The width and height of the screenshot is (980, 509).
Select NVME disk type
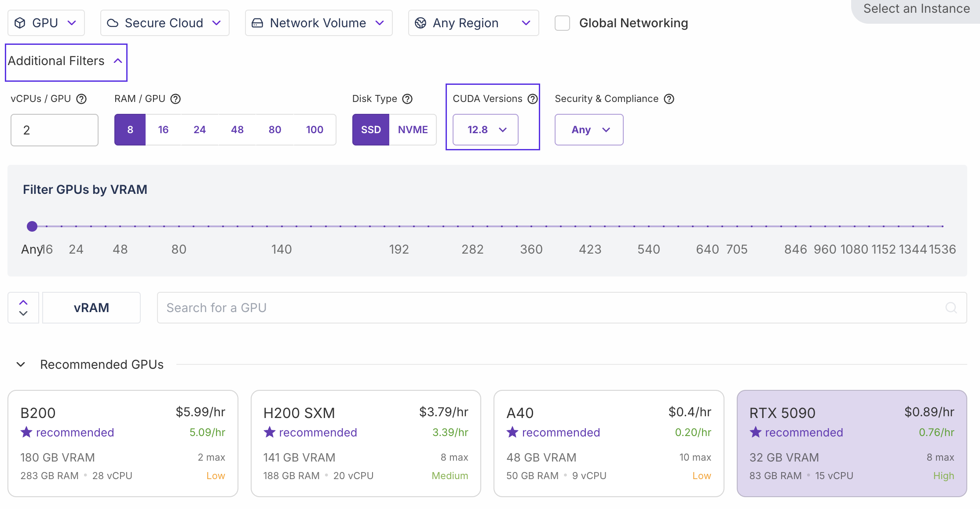coord(413,130)
